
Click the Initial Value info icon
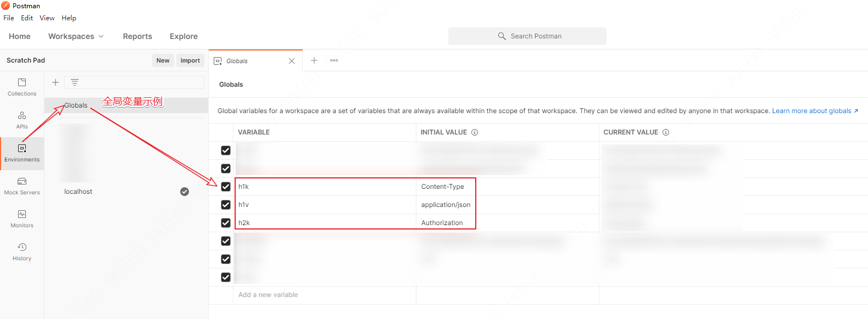(x=475, y=132)
